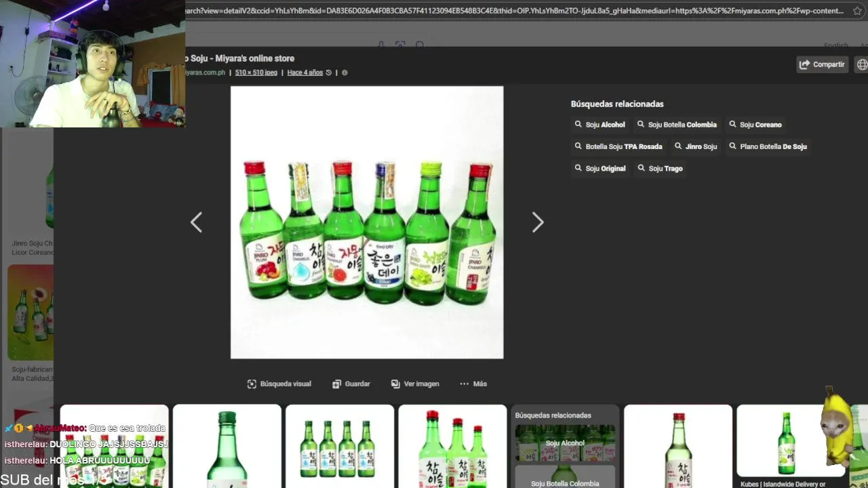The width and height of the screenshot is (868, 488).
Task: Open the Más options menu
Action: [x=473, y=384]
